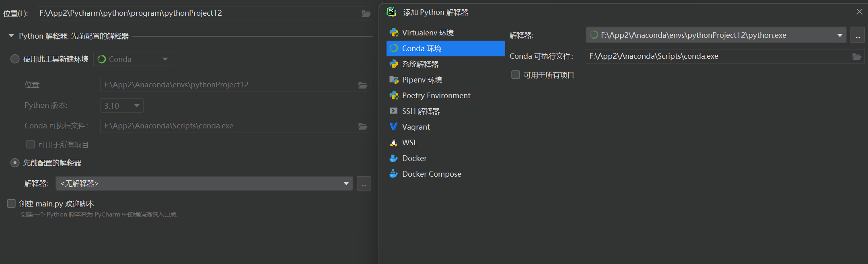The height and width of the screenshot is (264, 868).
Task: Click the ... button beside python.exe path
Action: click(x=858, y=35)
